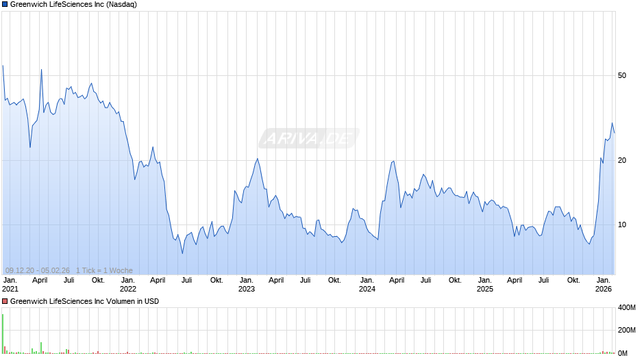Click the date range text '09.12.20 - 05.02.26'
This screenshot has width=644, height=360.
(x=38, y=270)
